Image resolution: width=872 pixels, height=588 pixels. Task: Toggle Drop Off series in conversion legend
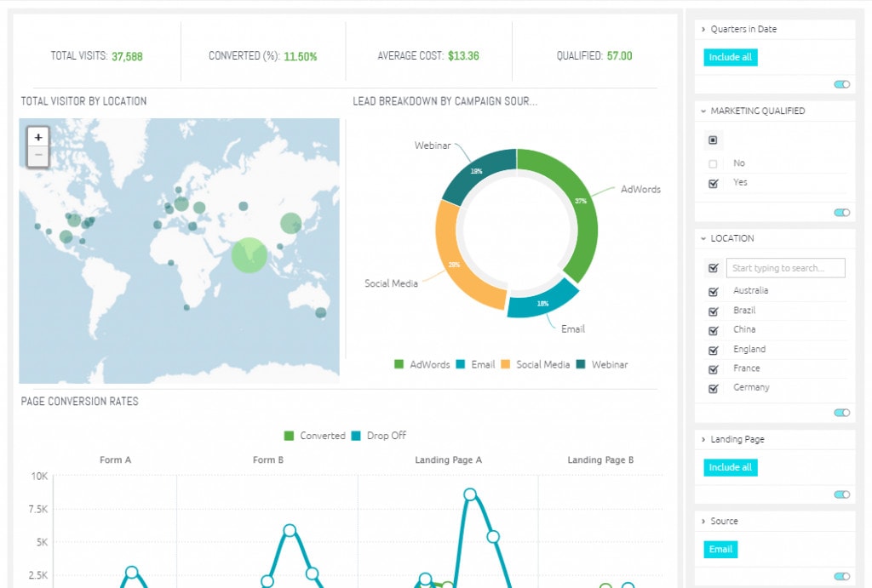tap(379, 436)
